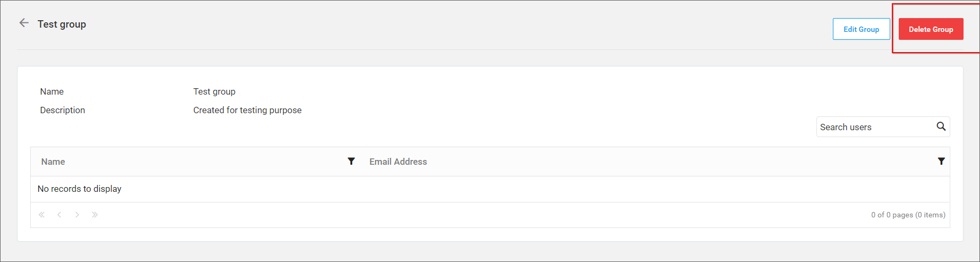980x262 pixels.
Task: Click the Edit Group button
Action: tap(861, 29)
